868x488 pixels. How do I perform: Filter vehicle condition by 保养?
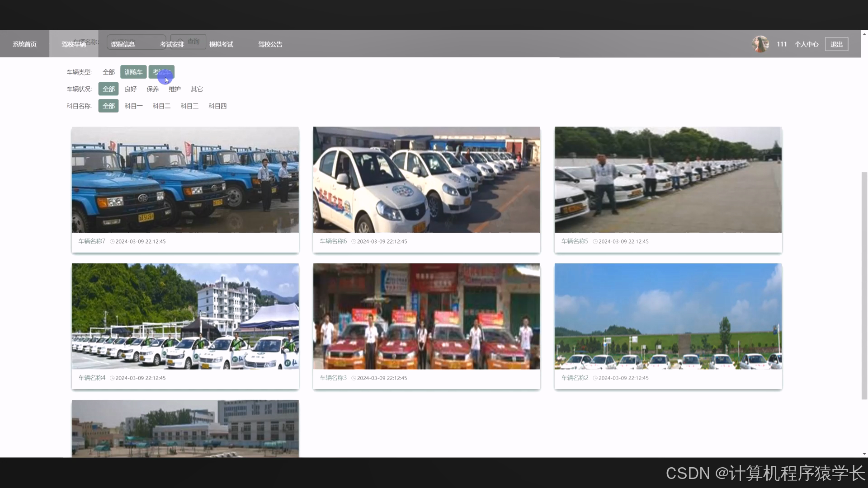[153, 89]
